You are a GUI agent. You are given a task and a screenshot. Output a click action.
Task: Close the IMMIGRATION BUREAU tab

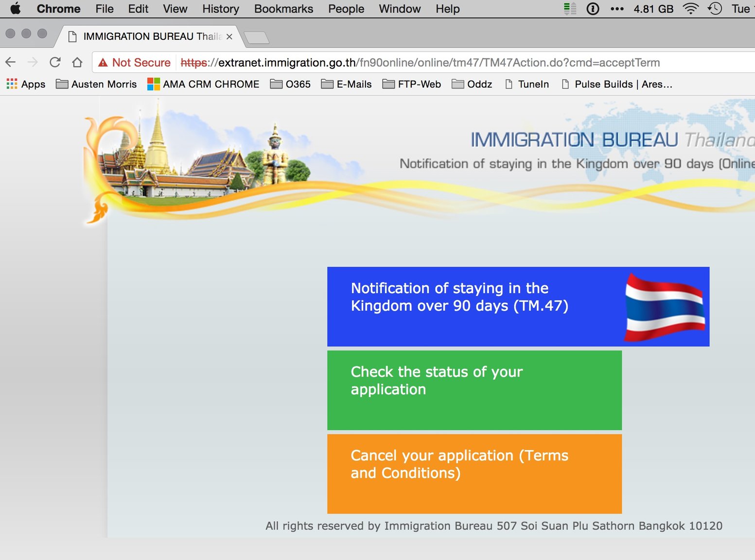[x=229, y=37]
